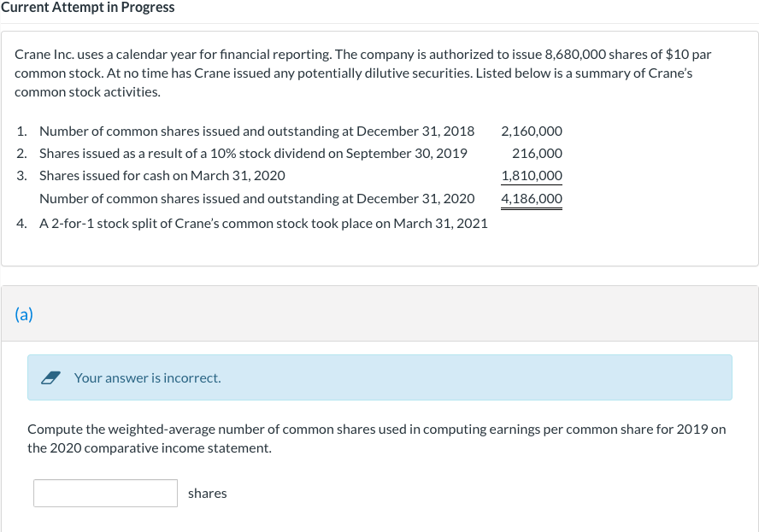759x532 pixels.
Task: Click the 4,186,000 total shares value
Action: (x=532, y=199)
